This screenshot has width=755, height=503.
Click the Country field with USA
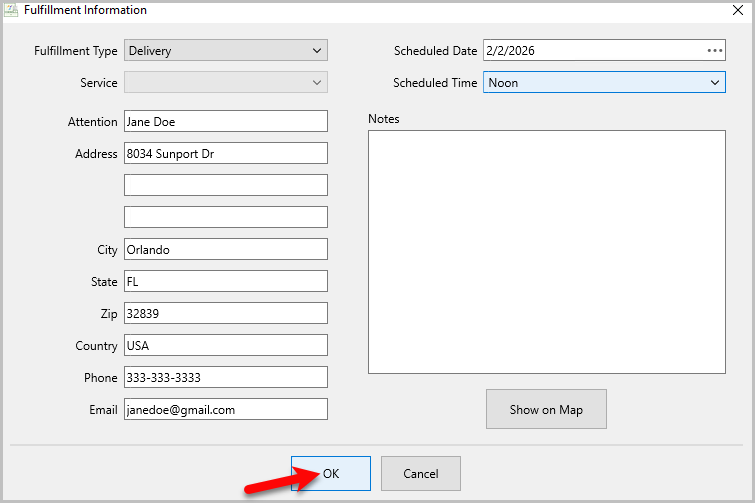(x=226, y=345)
